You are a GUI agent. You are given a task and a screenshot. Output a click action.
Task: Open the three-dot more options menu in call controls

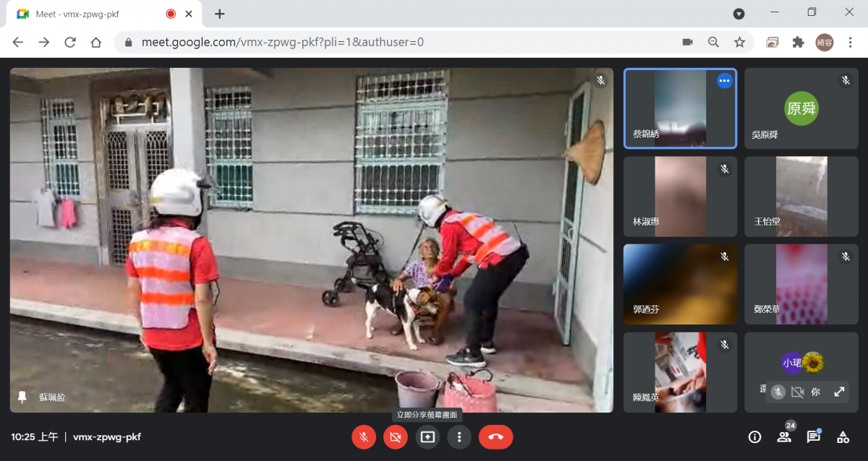pyautogui.click(x=459, y=436)
